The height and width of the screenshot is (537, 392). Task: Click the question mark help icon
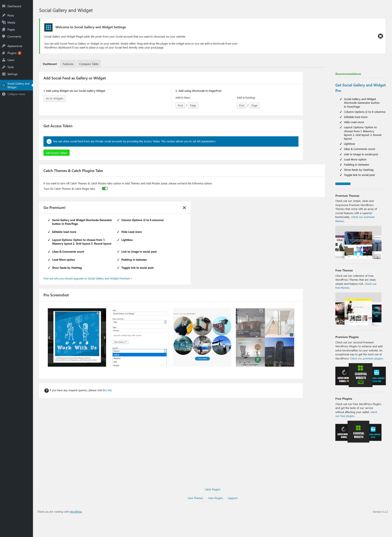pyautogui.click(x=47, y=390)
